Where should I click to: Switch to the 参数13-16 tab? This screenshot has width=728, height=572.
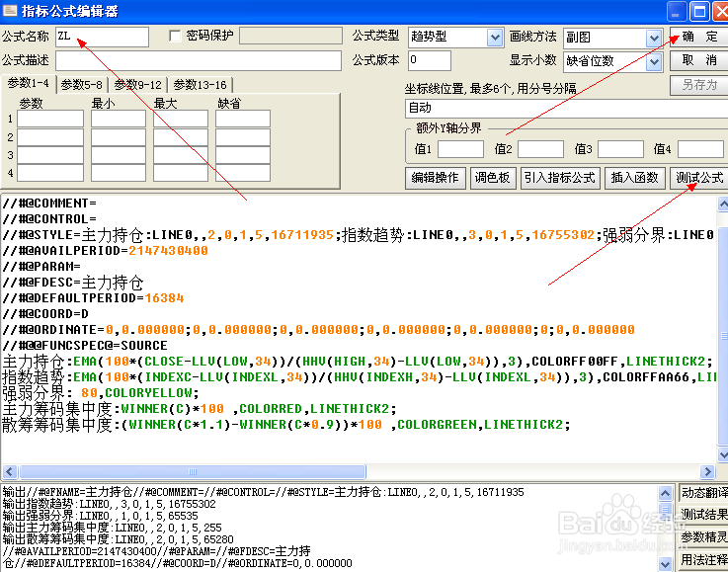point(201,85)
